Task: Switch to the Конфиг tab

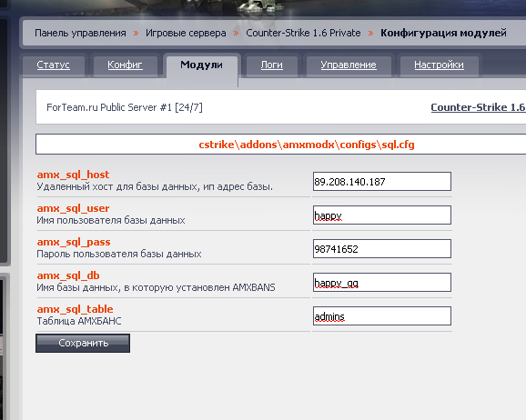Action: pyautogui.click(x=125, y=65)
